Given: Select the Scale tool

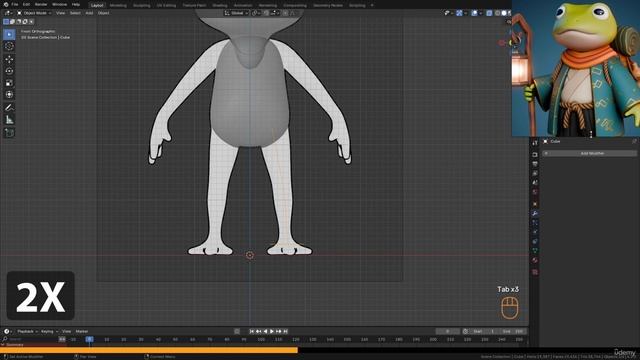Looking at the screenshot, I should pos(9,83).
